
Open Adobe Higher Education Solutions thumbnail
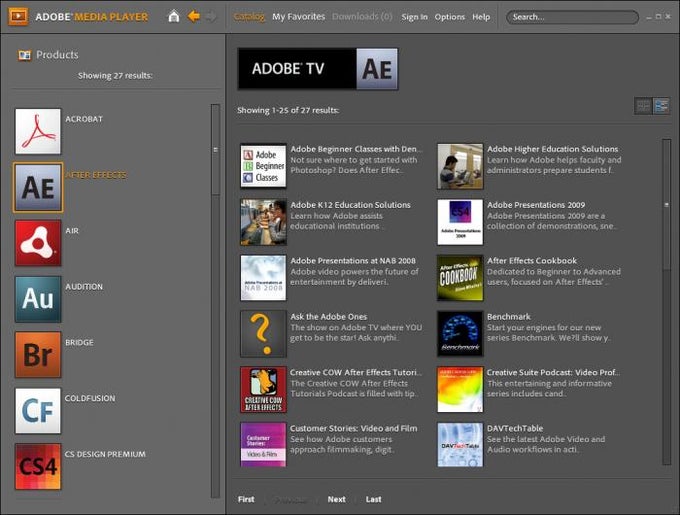pyautogui.click(x=460, y=166)
